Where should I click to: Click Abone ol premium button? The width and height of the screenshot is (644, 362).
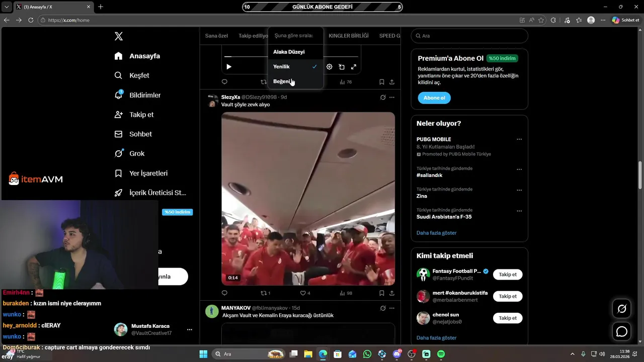pyautogui.click(x=434, y=98)
